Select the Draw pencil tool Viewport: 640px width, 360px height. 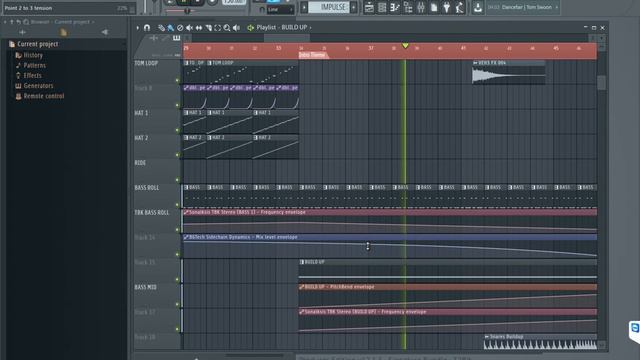[x=162, y=27]
